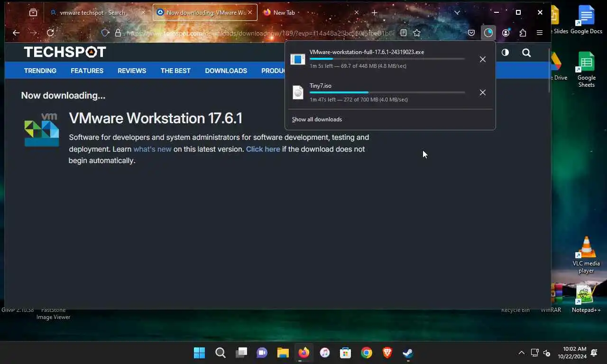
Task: Open the Firefox account icon
Action: click(506, 33)
